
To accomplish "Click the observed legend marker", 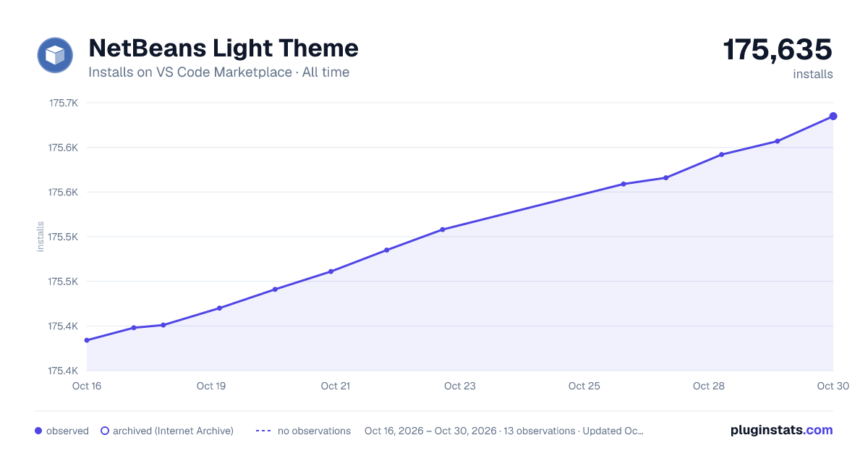I will pos(38,431).
